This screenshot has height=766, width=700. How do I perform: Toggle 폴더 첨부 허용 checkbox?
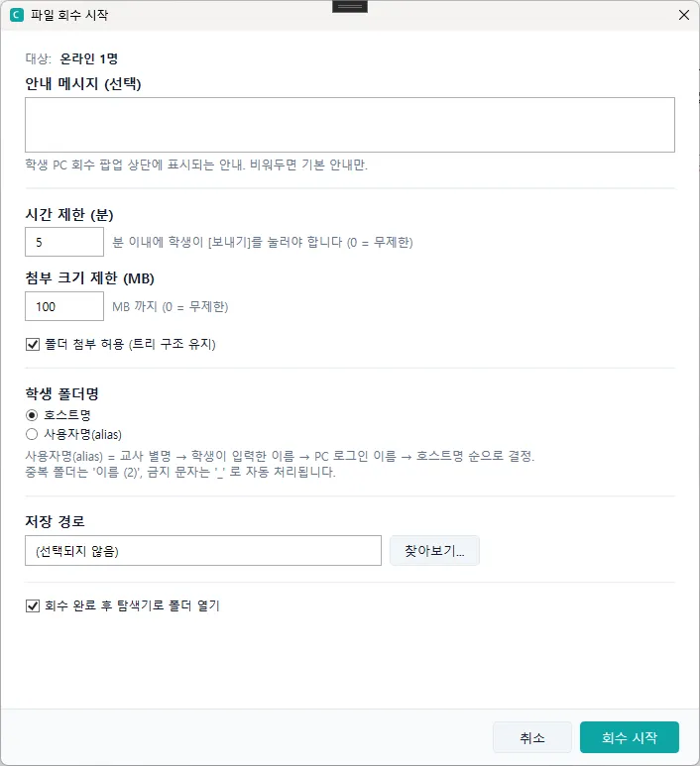coord(33,345)
